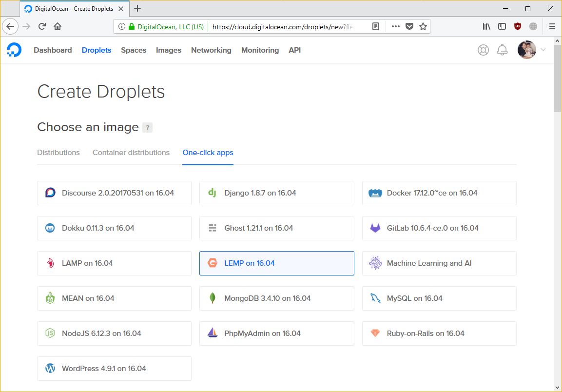Click the PhpMyAdmin sailboat icon

point(213,333)
